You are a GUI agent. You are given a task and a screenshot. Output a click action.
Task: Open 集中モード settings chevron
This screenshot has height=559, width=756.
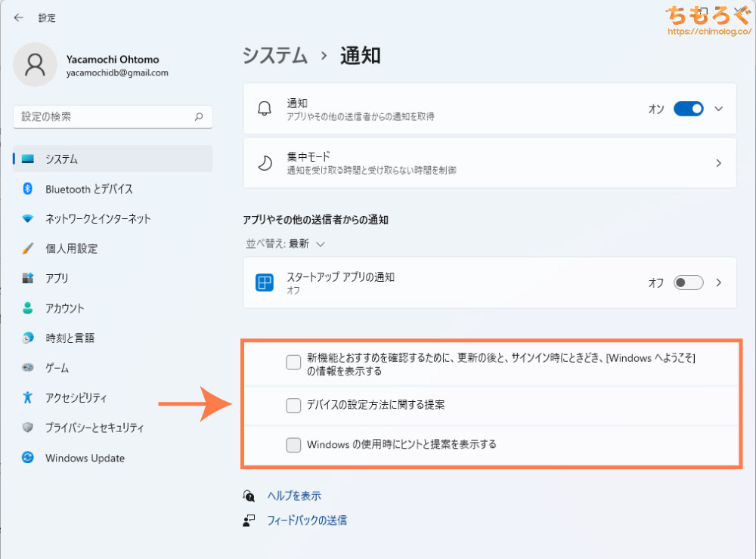[718, 163]
